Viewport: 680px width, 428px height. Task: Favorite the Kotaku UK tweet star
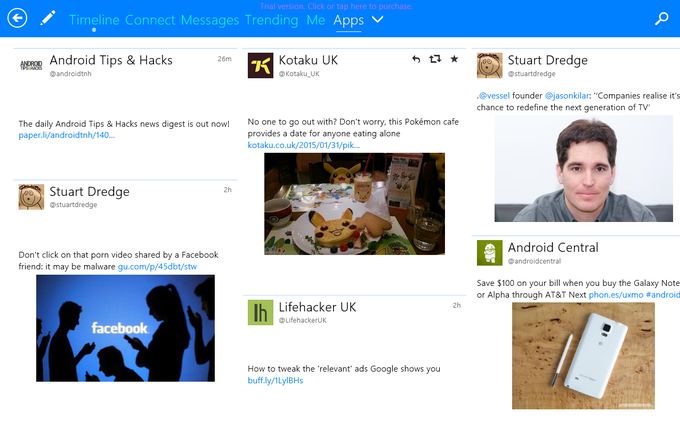click(x=454, y=59)
